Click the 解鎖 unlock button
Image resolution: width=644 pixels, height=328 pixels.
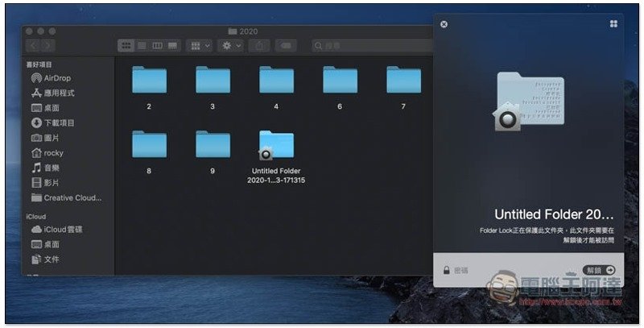[x=599, y=270]
